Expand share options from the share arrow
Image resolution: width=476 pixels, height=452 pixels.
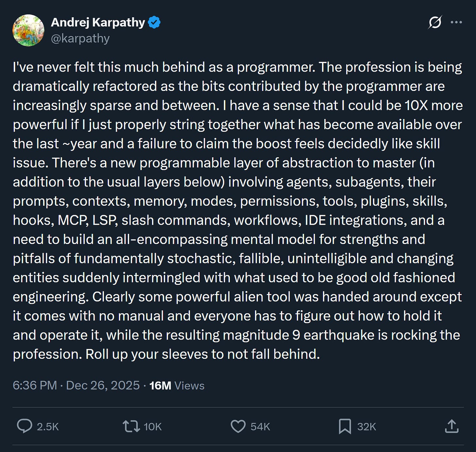[x=452, y=426]
